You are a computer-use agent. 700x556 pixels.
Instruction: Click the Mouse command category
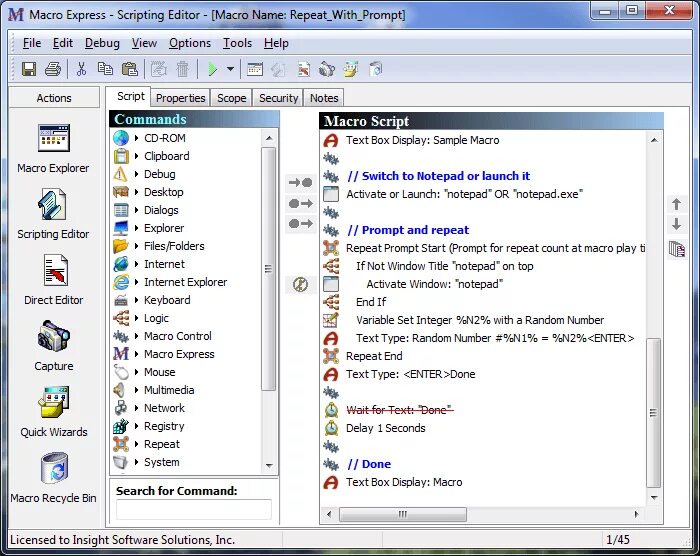[159, 372]
